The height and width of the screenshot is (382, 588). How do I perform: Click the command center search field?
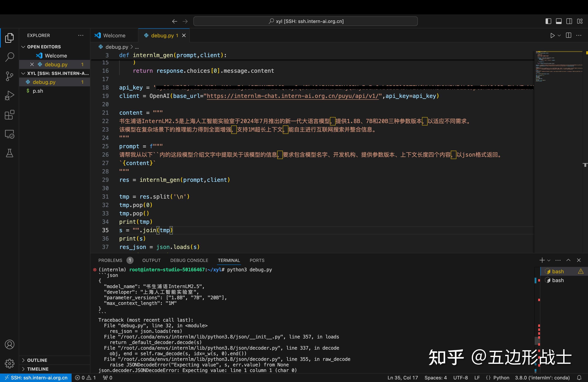pyautogui.click(x=305, y=21)
